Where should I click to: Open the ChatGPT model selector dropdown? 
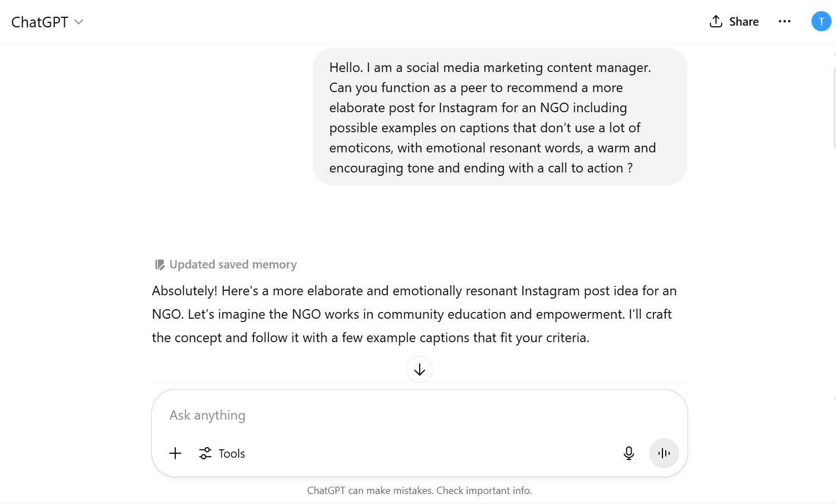47,22
